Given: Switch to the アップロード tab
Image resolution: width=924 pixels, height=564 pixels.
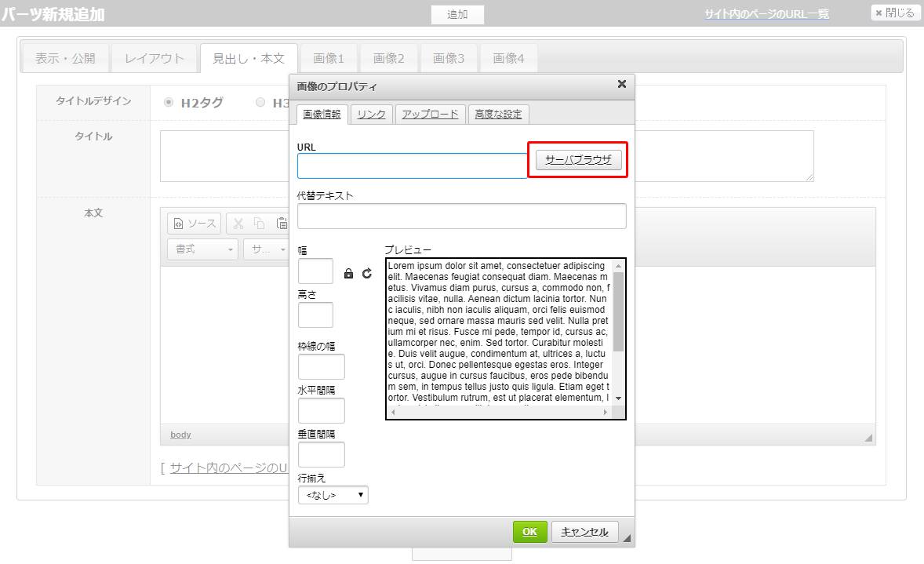Looking at the screenshot, I should pos(430,115).
